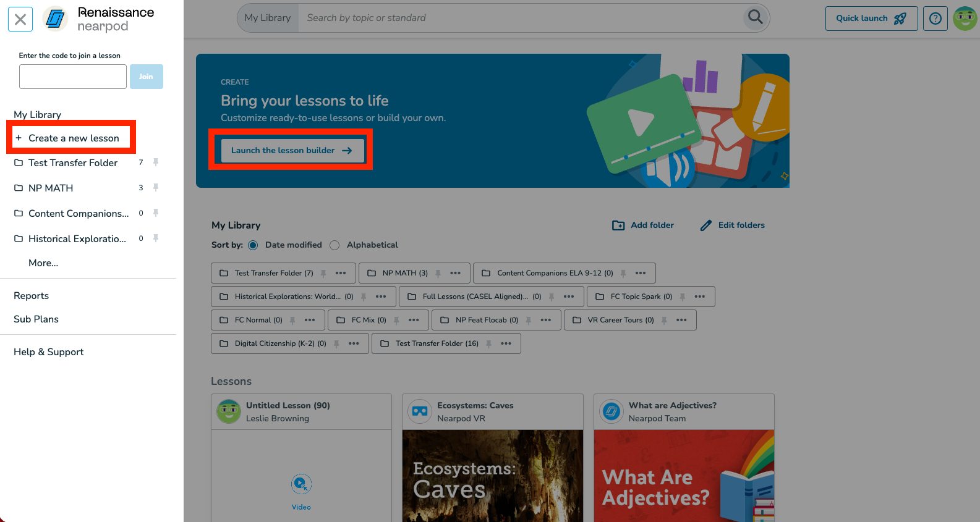
Task: Pin Historical Exploratio... folder in the sidebar
Action: pos(156,238)
